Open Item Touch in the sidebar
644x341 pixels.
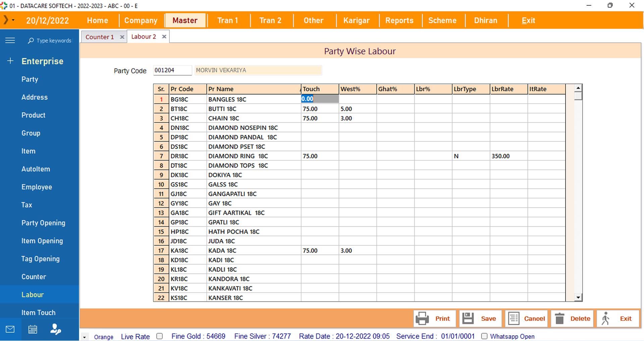click(x=38, y=313)
